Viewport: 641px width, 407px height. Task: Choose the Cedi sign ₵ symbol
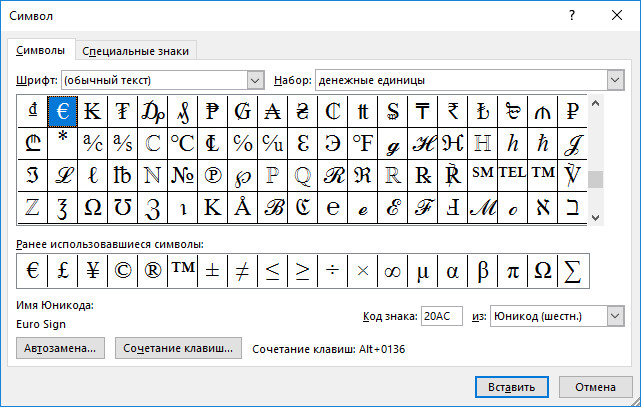(332, 111)
